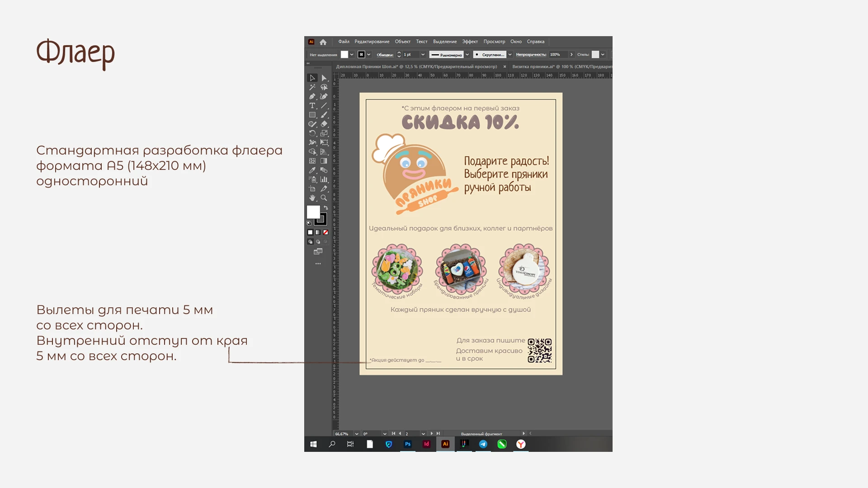Viewport: 868px width, 488px height.
Task: Select the Type tool
Action: coord(312,106)
